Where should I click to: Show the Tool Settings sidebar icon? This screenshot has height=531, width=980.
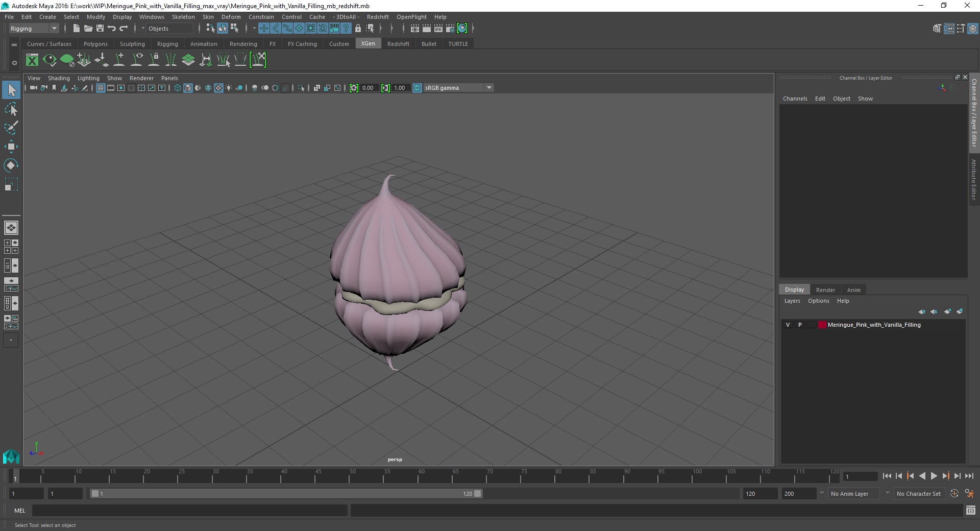[x=961, y=29]
